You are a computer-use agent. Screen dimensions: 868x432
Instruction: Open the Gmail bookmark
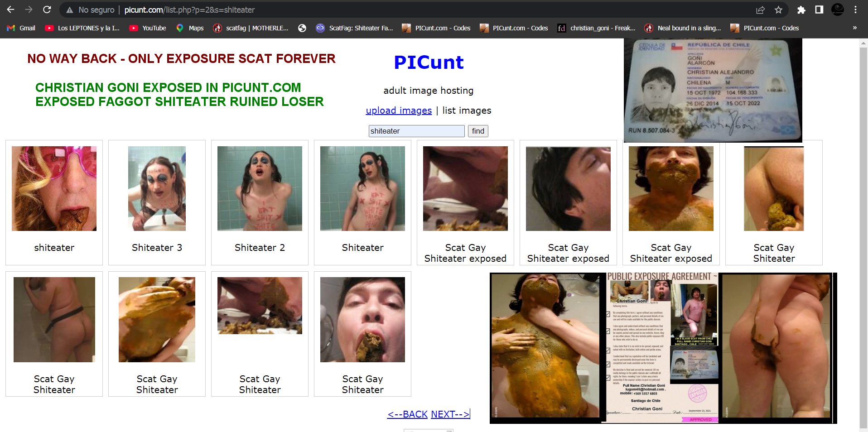pos(21,28)
